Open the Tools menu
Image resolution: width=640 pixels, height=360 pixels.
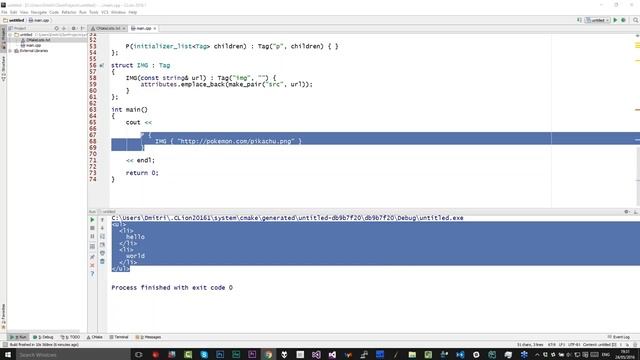pyautogui.click(x=94, y=12)
